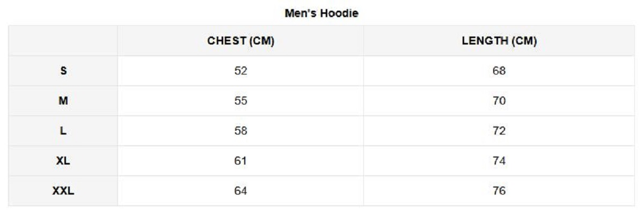Select length value 76 for size XXL
Image resolution: width=644 pixels, height=224 pixels.
(x=499, y=191)
